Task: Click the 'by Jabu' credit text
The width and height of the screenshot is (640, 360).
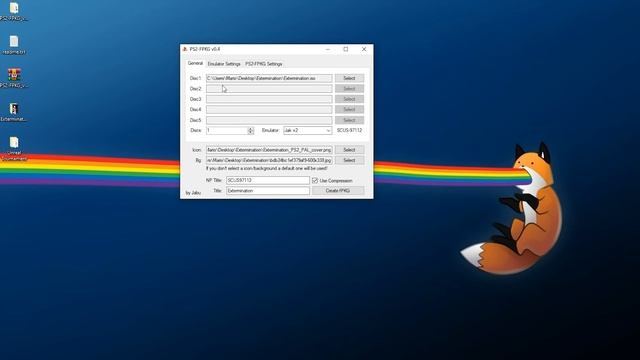Action: pos(193,193)
